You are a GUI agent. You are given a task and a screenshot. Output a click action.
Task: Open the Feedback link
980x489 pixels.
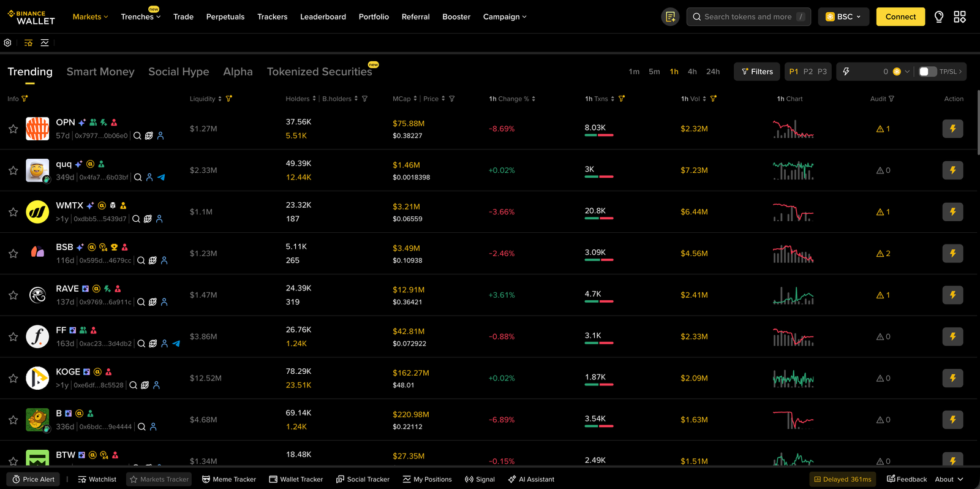tap(907, 479)
